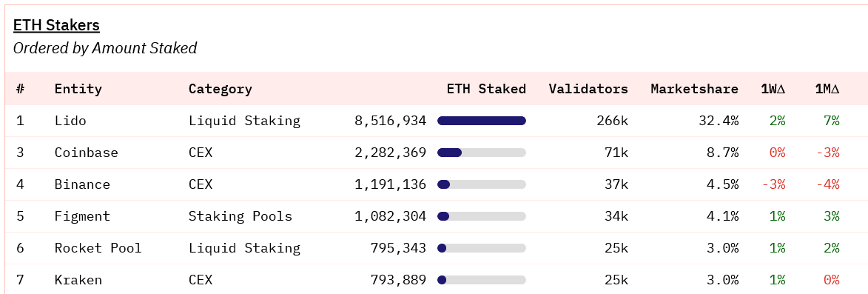
Task: Open Rocket Pool entity entry
Action: click(x=98, y=248)
